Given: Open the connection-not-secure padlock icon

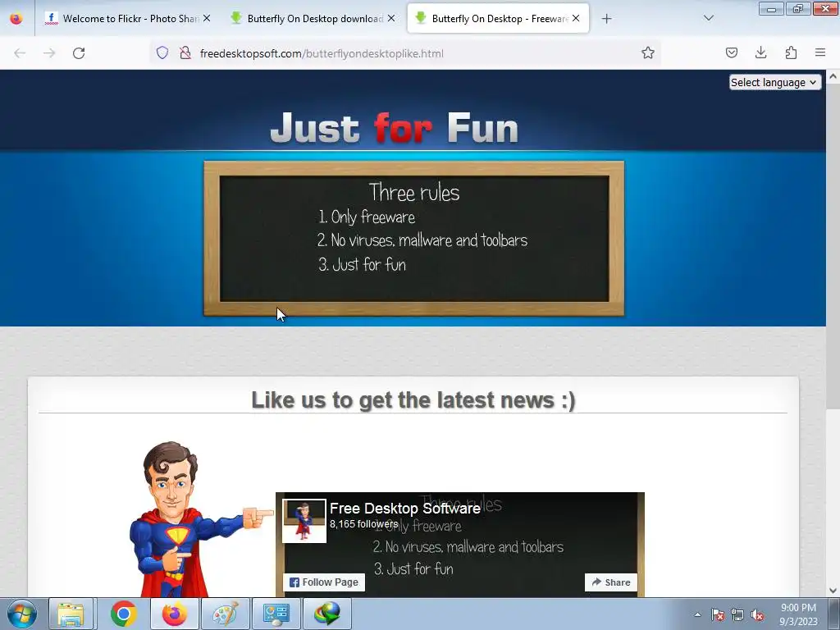Looking at the screenshot, I should point(185,52).
